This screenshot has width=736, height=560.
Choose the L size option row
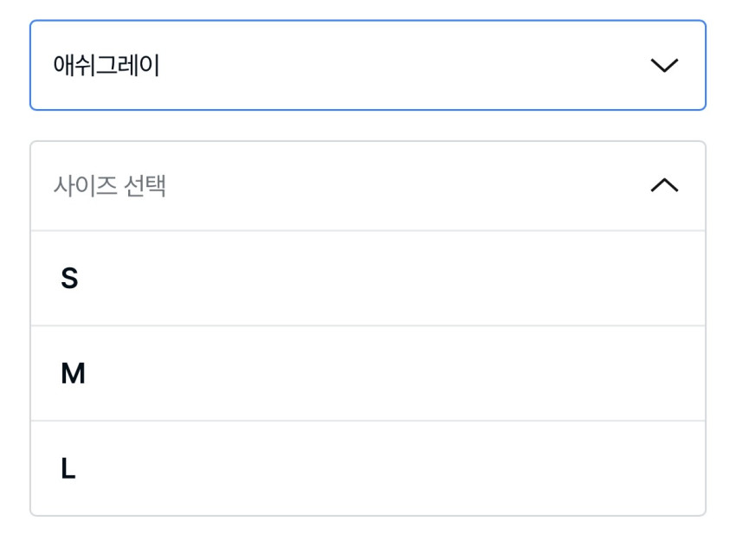click(x=368, y=469)
